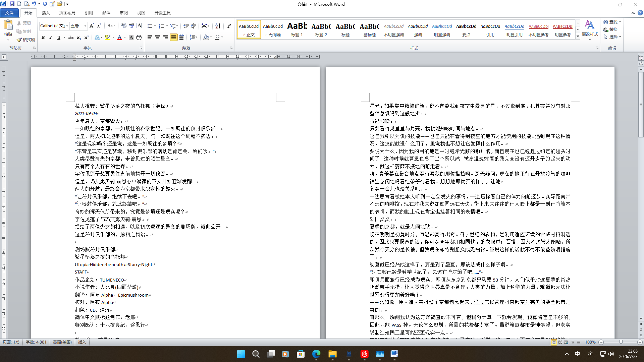Click zoom in plus button
The width and height of the screenshot is (644, 362).
click(640, 342)
